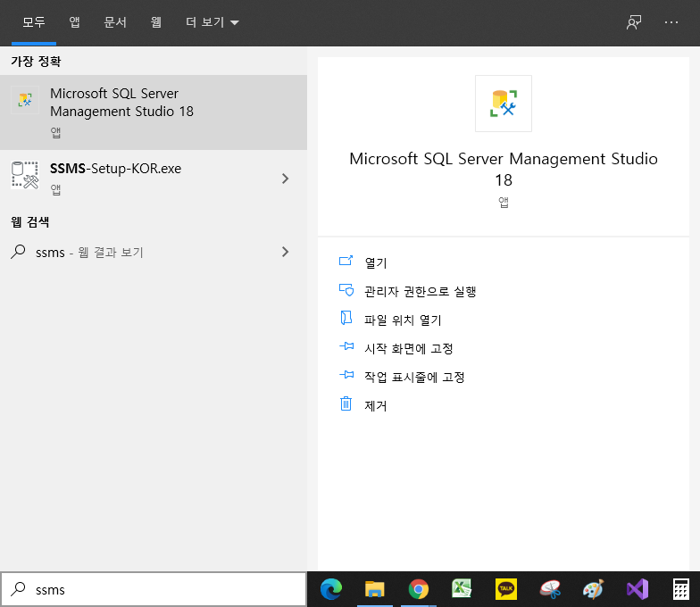Viewport: 700px width, 607px height.
Task: Choose 파일 위치 열기
Action: click(x=403, y=320)
